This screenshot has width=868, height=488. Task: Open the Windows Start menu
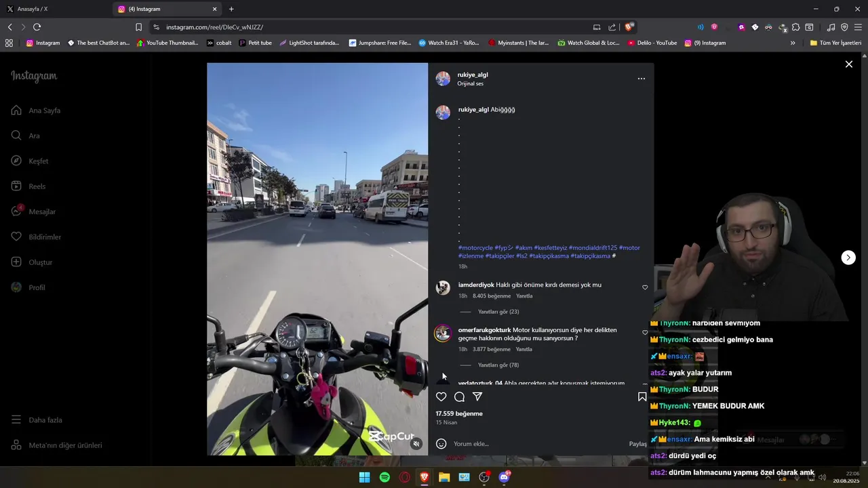click(x=364, y=477)
